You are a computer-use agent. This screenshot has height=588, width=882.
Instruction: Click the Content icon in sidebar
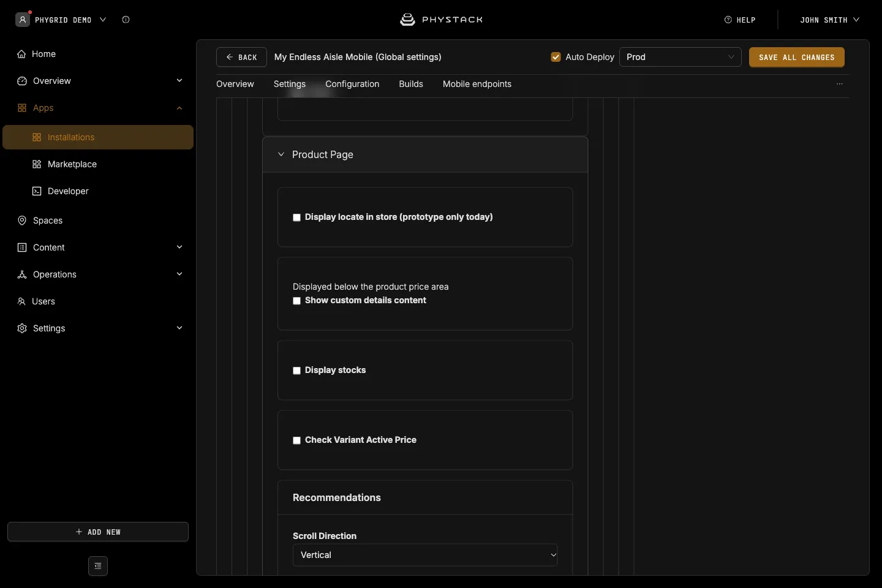click(22, 247)
